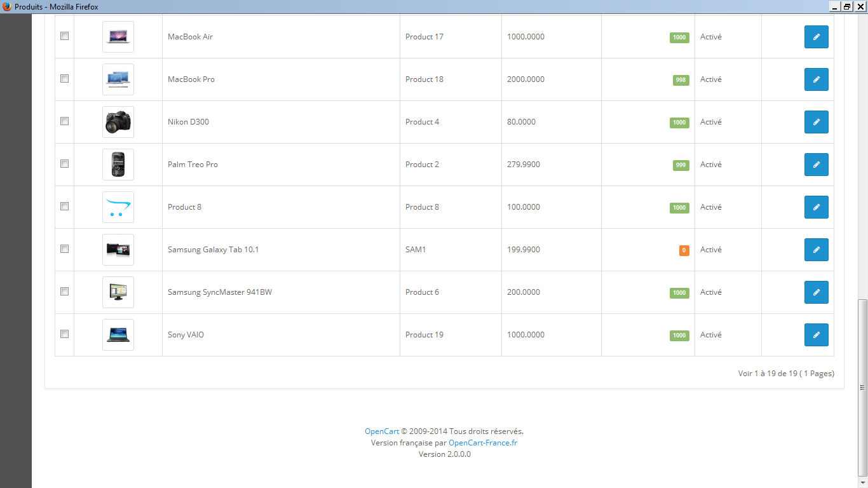Click the edit pencil for Product 8
The image size is (868, 488).
click(816, 207)
